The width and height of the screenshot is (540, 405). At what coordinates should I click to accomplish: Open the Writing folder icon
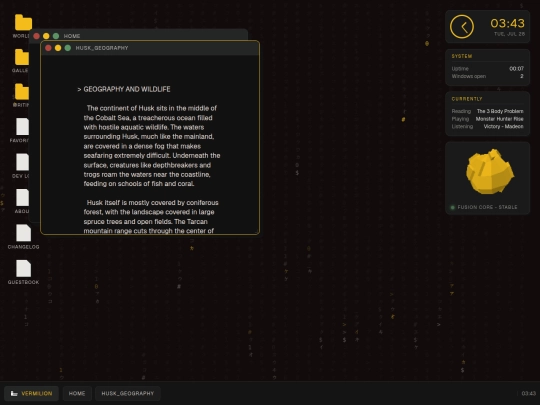[22, 92]
